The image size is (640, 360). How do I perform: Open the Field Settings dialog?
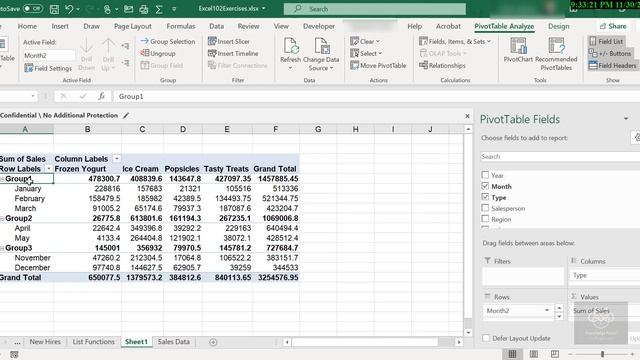click(48, 68)
